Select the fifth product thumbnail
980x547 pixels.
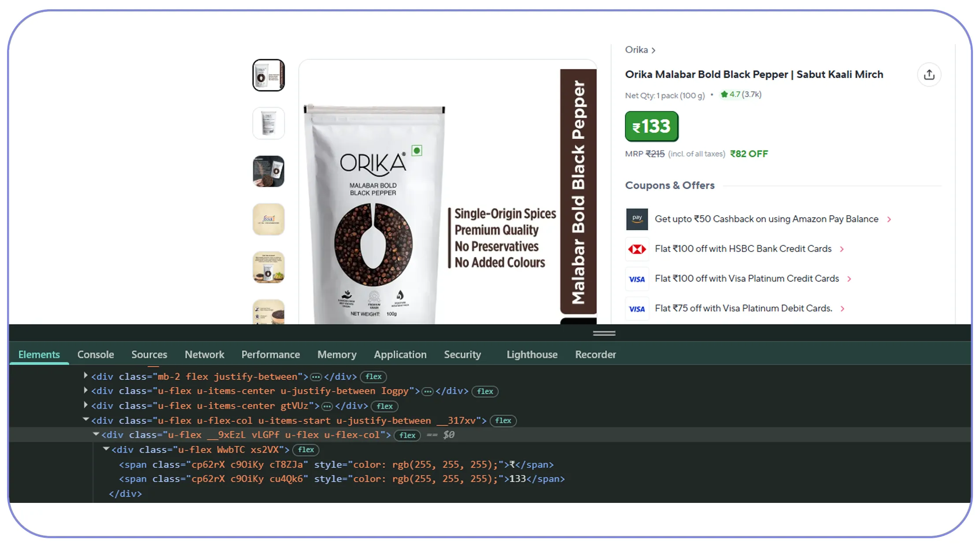click(x=268, y=267)
